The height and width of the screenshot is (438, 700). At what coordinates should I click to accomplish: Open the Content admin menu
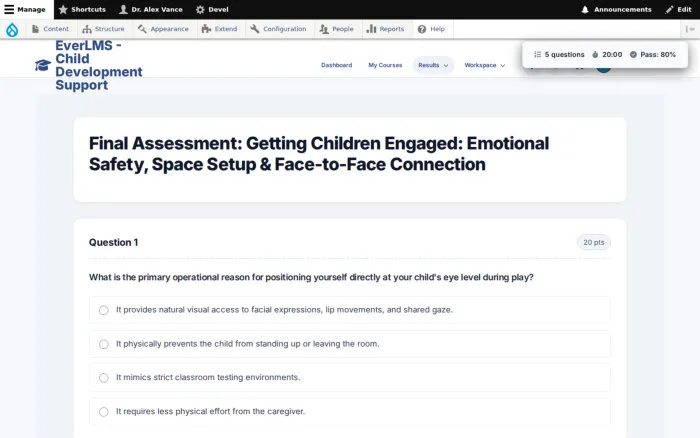(x=50, y=29)
